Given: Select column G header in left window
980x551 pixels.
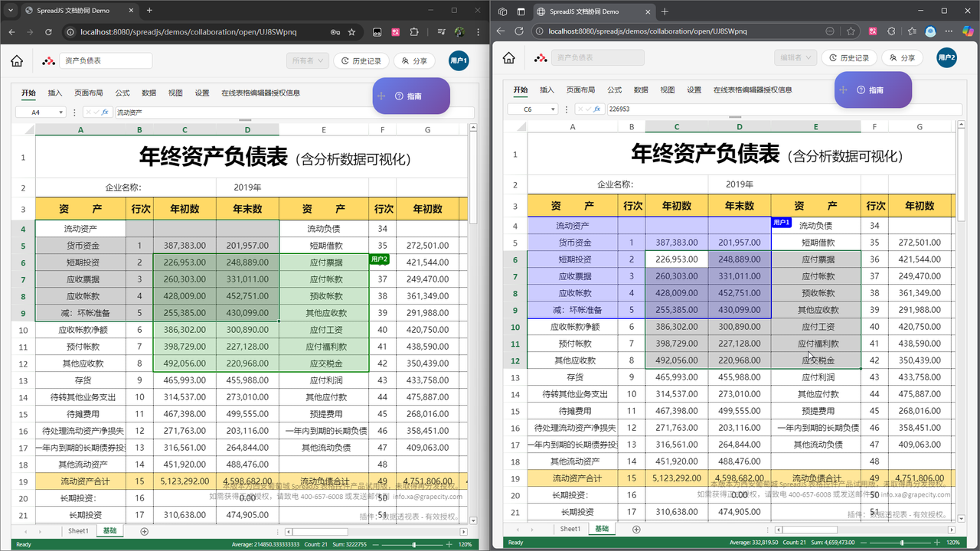Looking at the screenshot, I should point(427,130).
